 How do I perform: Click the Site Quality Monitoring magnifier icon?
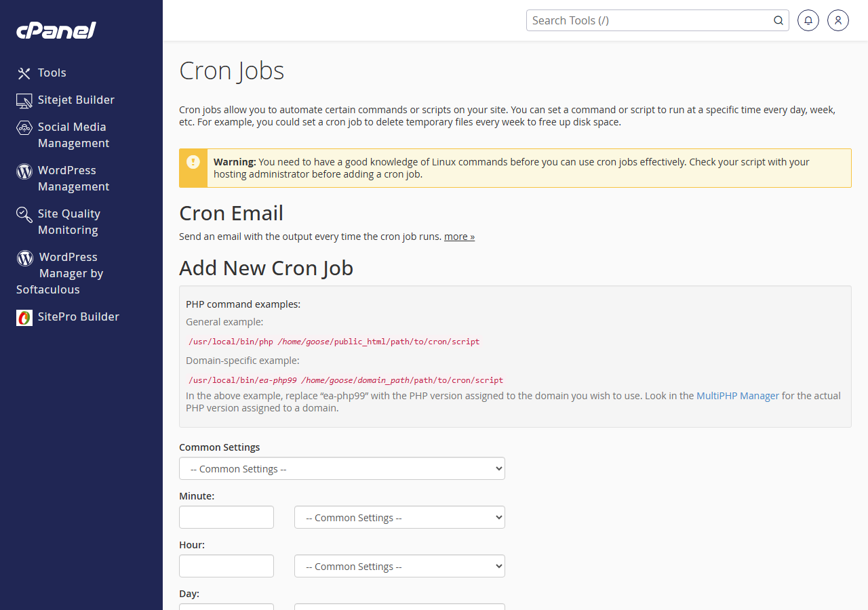tap(24, 214)
